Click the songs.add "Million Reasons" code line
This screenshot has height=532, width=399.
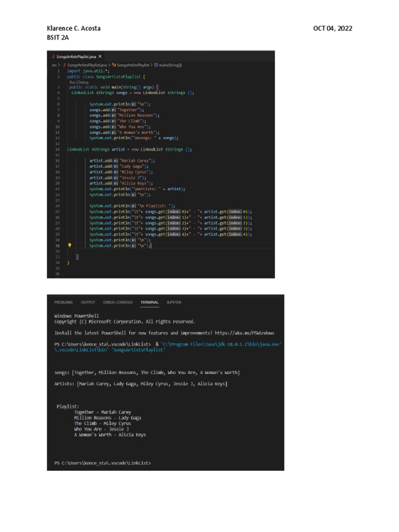click(x=124, y=115)
